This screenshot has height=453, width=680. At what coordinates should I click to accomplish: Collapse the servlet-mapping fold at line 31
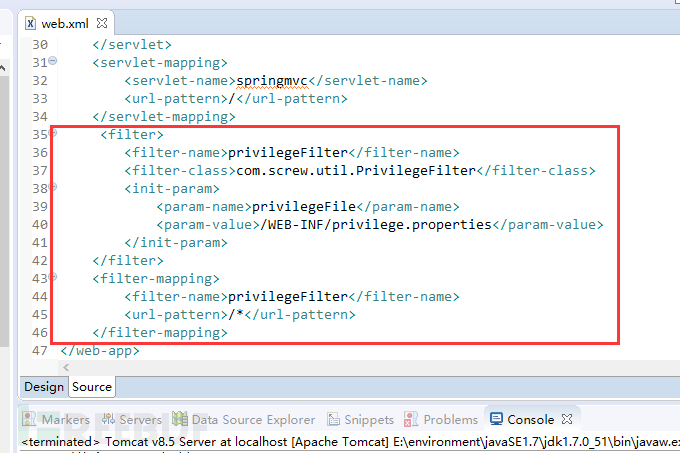(x=53, y=61)
